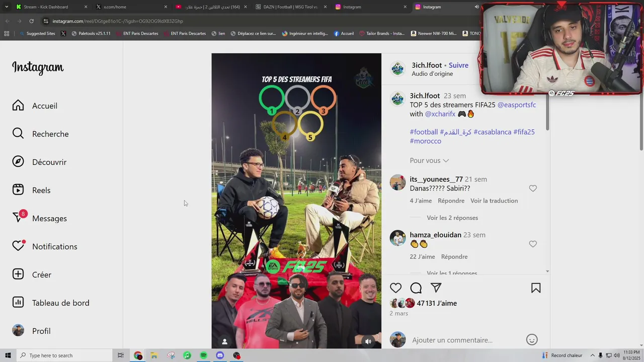The height and width of the screenshot is (362, 644).
Task: Open the @xcharifx mention link
Action: [x=440, y=114]
